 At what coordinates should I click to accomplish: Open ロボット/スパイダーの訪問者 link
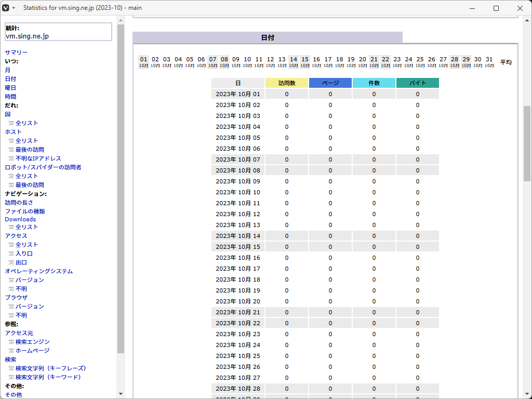point(43,167)
